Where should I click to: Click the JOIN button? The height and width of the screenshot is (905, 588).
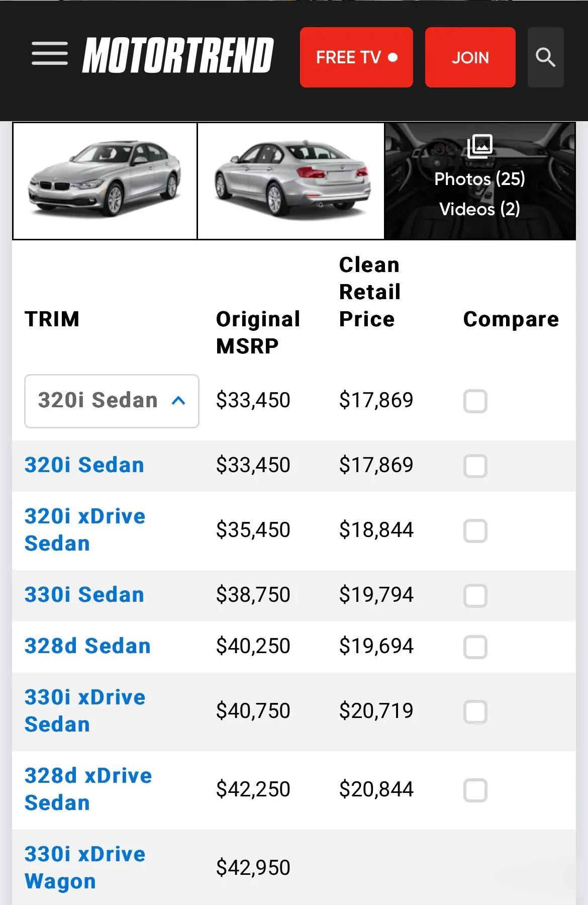[x=470, y=57]
